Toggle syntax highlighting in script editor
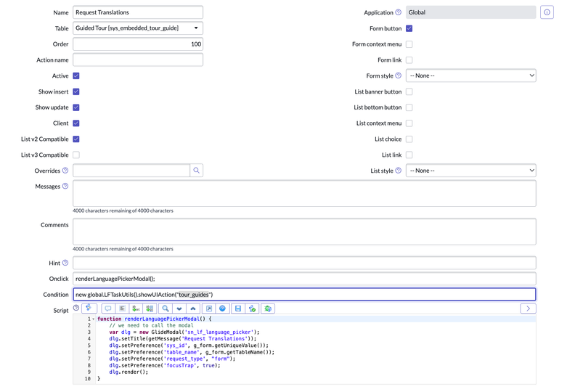Viewport: 575px width, 392px height. pyautogui.click(x=89, y=309)
